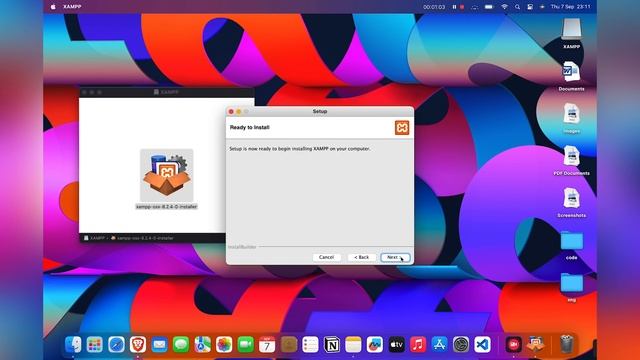Viewport: 640px width, 360px height.
Task: Open FaceTime from the Dock
Action: (246, 344)
